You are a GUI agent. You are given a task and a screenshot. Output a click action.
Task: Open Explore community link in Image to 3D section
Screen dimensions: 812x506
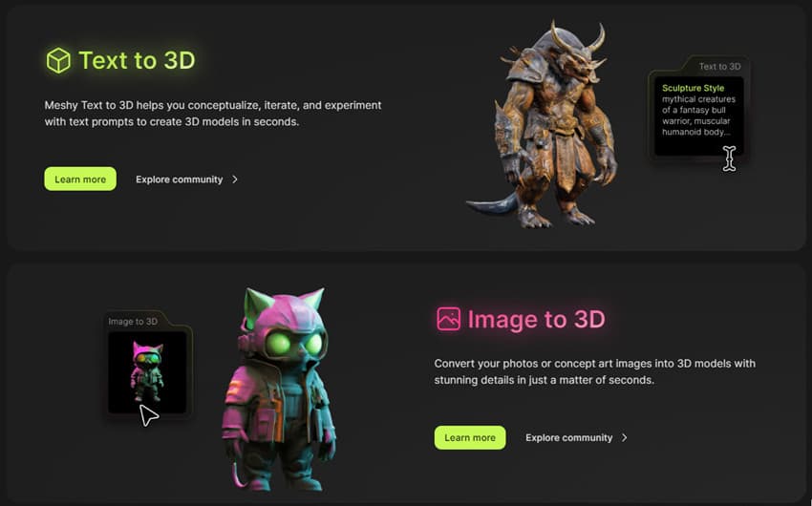click(569, 437)
